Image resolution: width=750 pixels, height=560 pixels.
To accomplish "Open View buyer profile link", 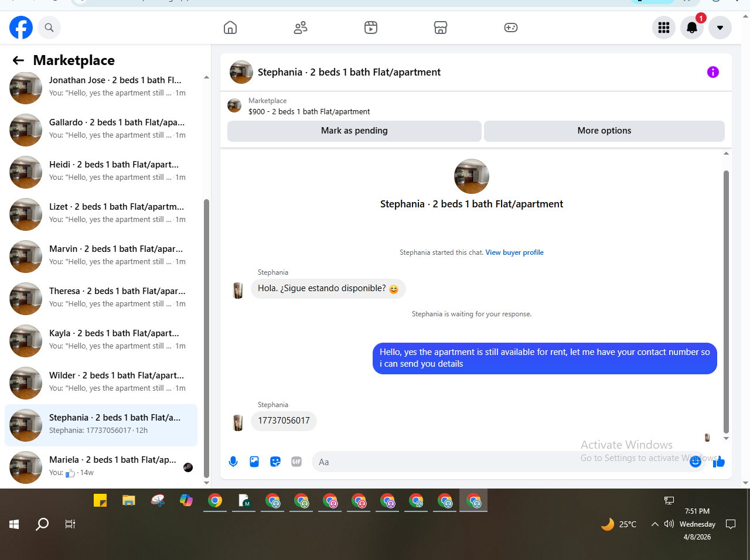I will 514,252.
